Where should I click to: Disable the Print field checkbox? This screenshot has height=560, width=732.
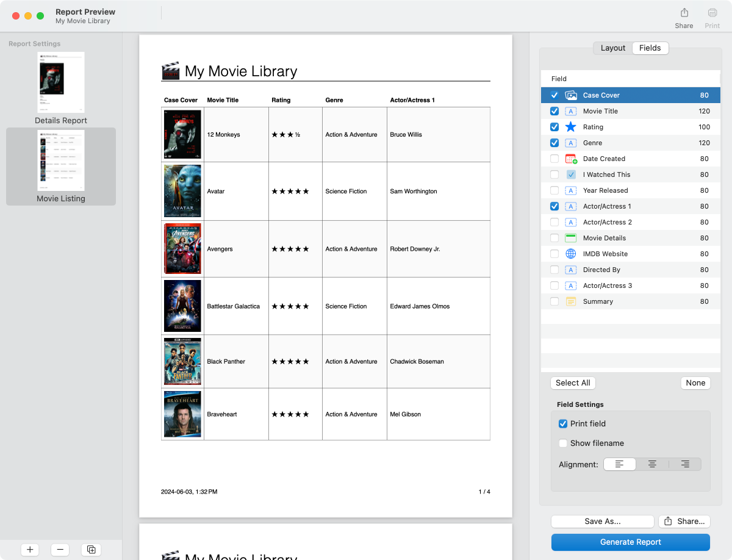tap(563, 424)
